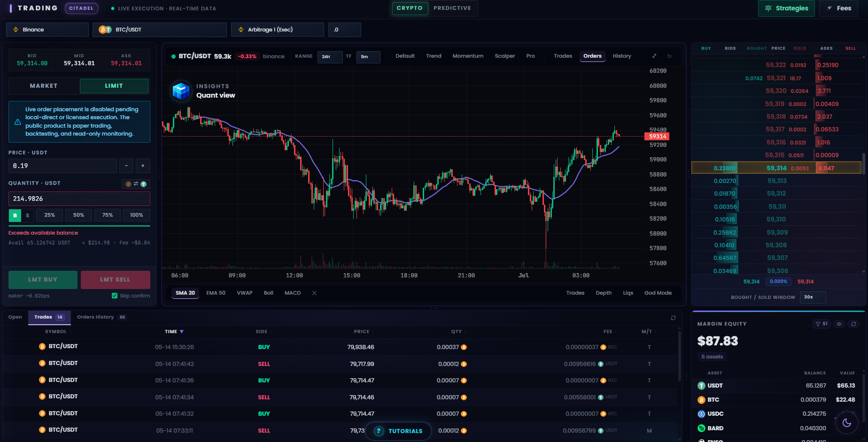Image resolution: width=868 pixels, height=442 pixels.
Task: Refresh the Margin Equity panel
Action: 853,324
